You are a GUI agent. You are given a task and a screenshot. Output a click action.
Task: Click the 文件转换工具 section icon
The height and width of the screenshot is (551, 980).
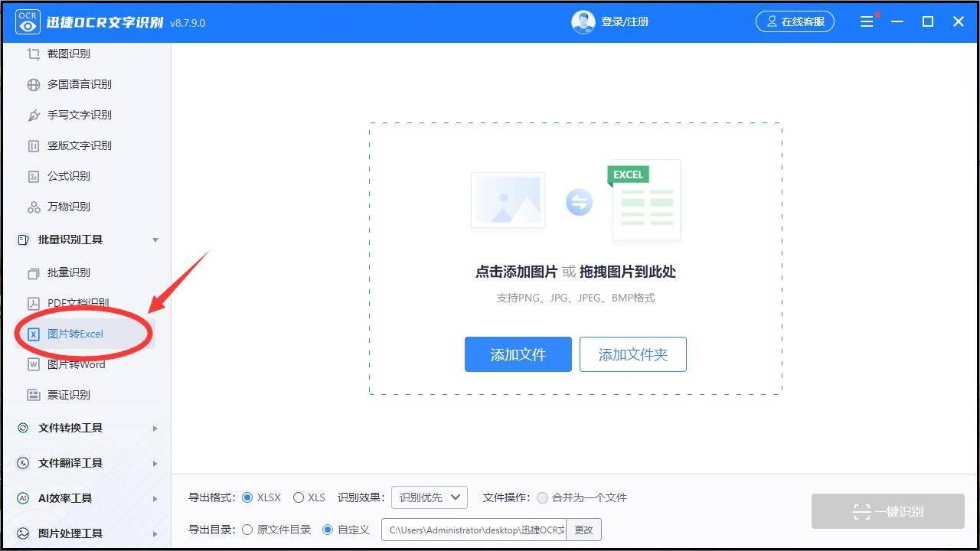(23, 428)
